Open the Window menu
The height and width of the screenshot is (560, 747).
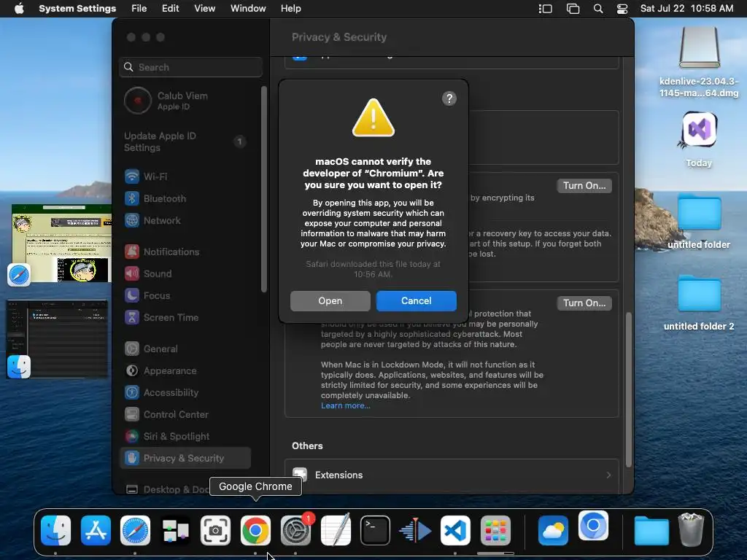tap(248, 9)
